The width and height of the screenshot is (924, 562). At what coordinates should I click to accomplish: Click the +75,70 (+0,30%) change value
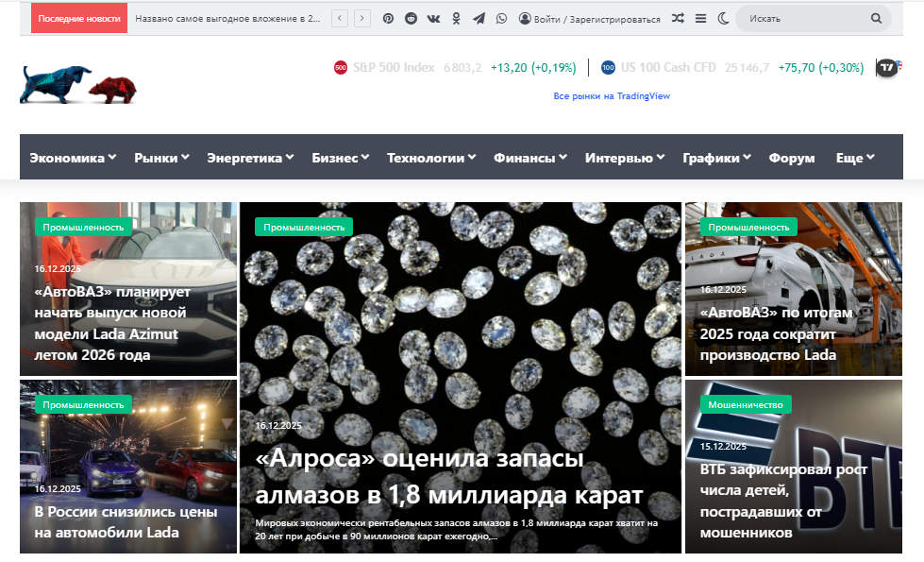821,68
